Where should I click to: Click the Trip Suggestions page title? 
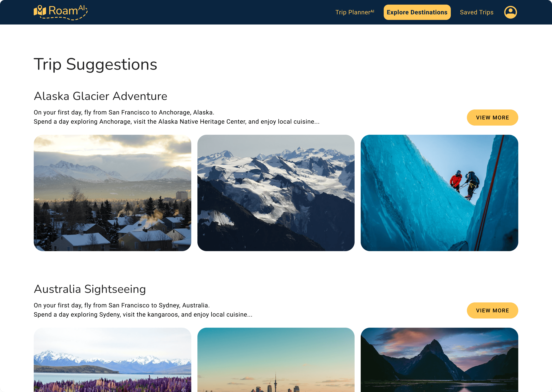(x=95, y=65)
